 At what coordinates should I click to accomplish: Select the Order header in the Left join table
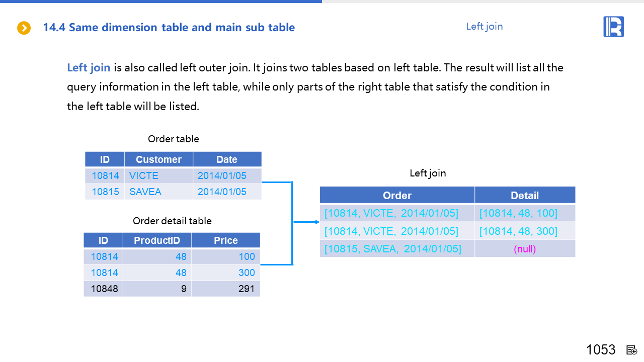pyautogui.click(x=397, y=196)
